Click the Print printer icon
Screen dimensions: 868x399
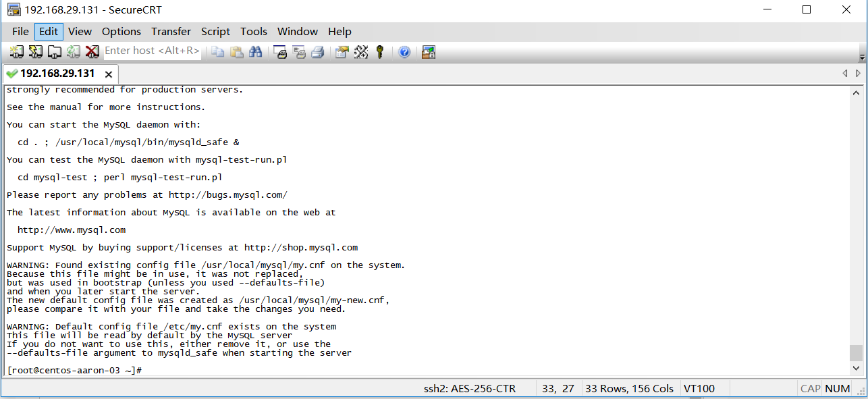pyautogui.click(x=318, y=51)
